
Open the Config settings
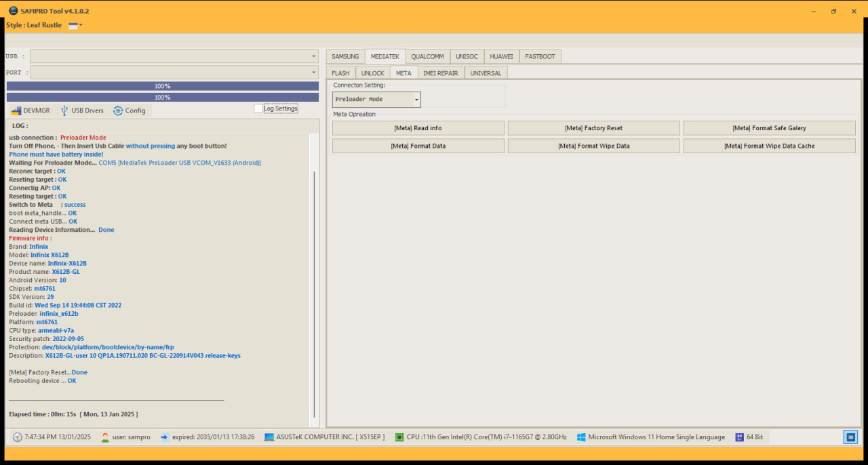[x=129, y=110]
